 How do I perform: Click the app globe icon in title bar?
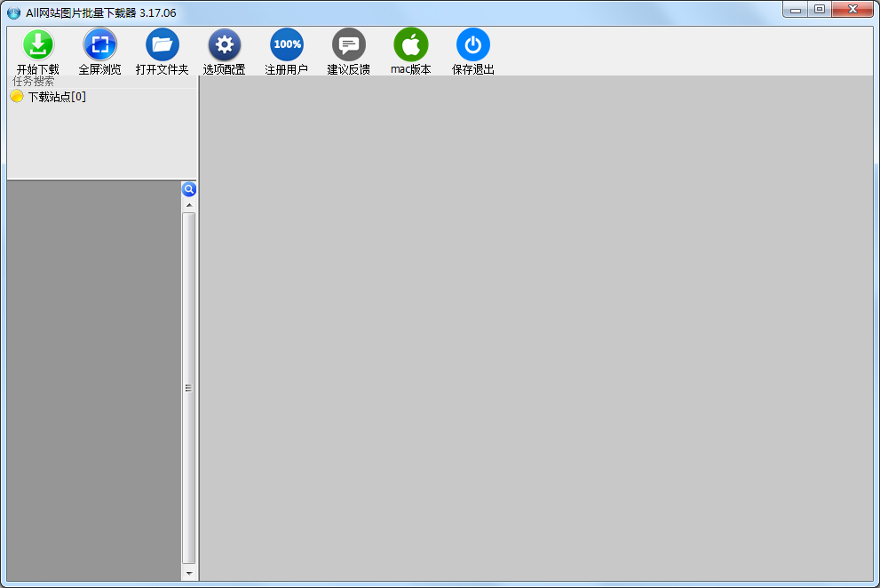tap(13, 12)
